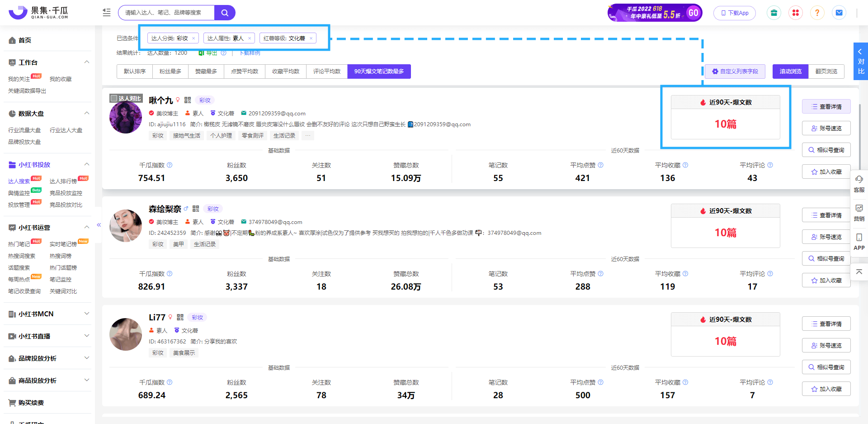Collapse the 工作台 sidebar section
Image resolution: width=868 pixels, height=424 pixels.
[87, 62]
